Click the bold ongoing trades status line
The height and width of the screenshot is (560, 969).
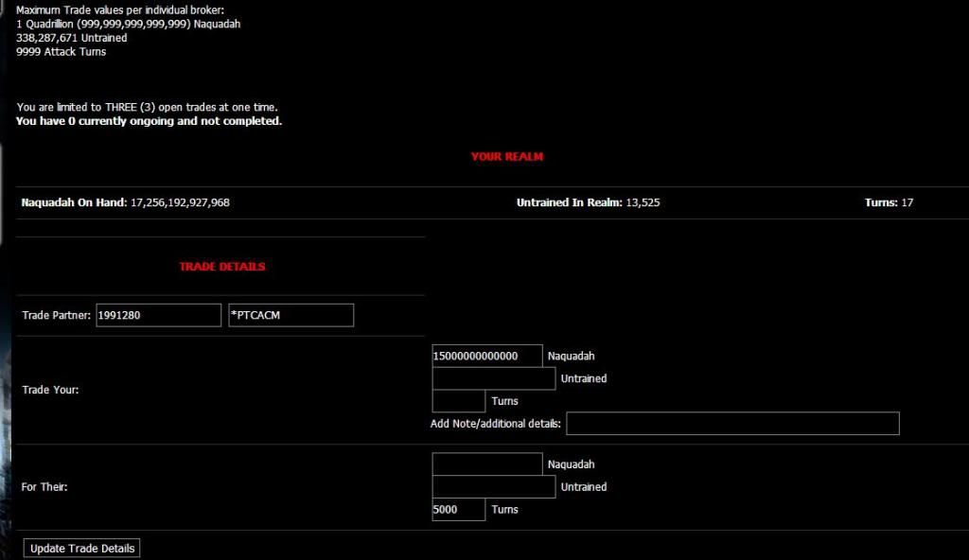[x=149, y=121]
